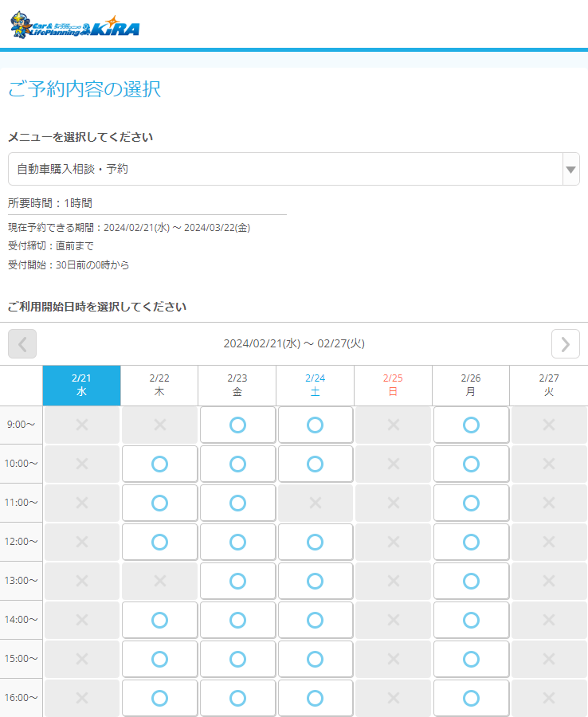Pick the 14:00 slot on Thursday 2/22
The image size is (588, 717).
159,620
